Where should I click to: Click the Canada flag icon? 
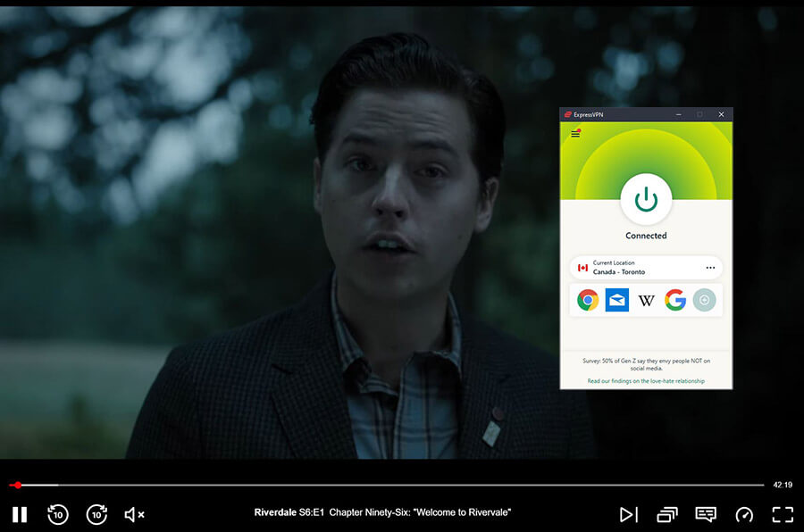coord(582,268)
